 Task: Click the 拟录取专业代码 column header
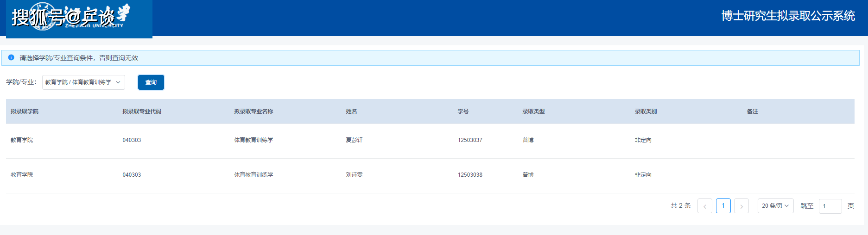pos(142,111)
